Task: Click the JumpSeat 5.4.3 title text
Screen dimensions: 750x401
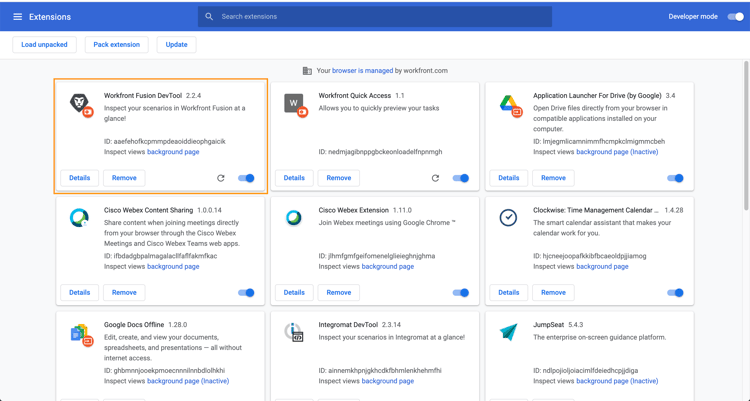Action: tap(558, 325)
